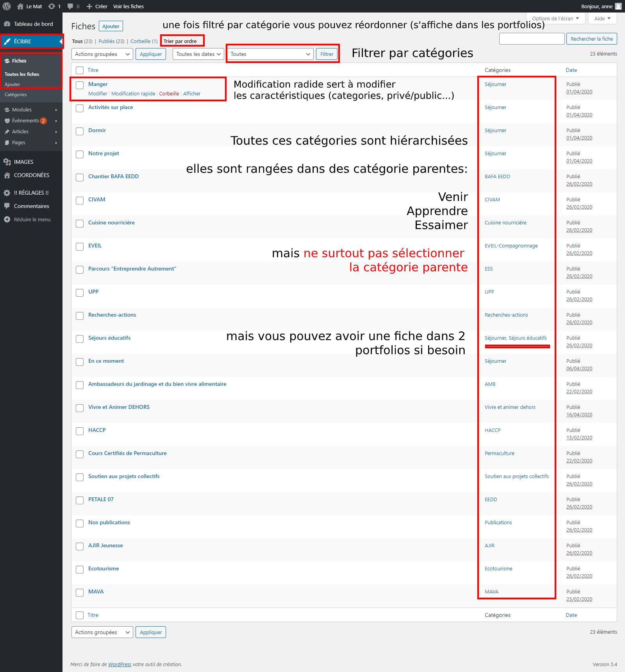The height and width of the screenshot is (672, 625).
Task: Expand the Articles submenu arrow
Action: [x=56, y=132]
